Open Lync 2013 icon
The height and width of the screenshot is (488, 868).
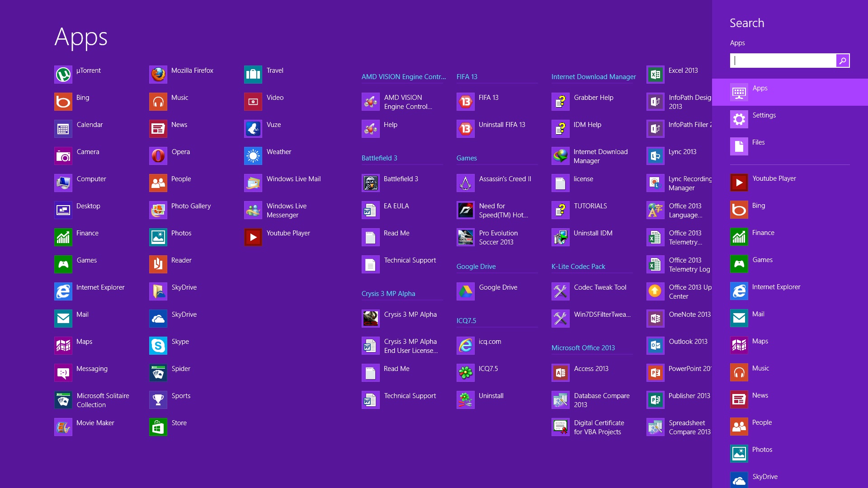click(x=656, y=156)
